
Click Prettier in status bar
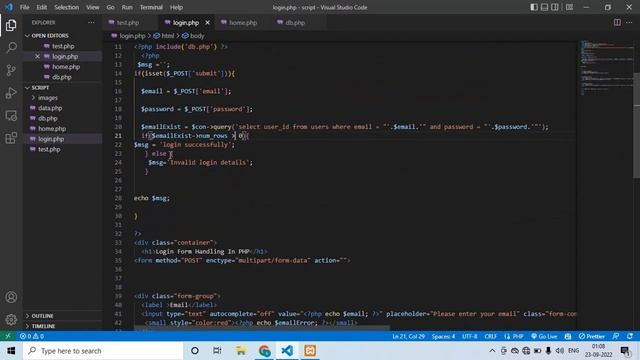[x=592, y=336]
